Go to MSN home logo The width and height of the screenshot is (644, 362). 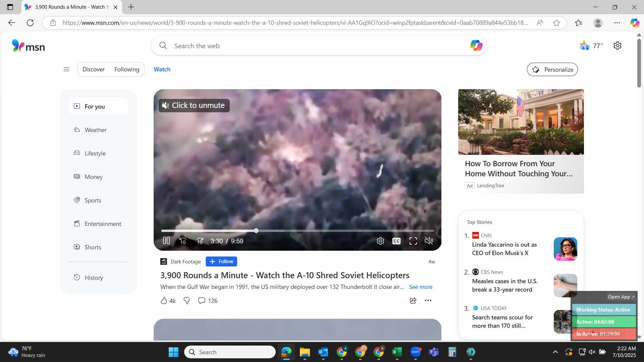(29, 46)
